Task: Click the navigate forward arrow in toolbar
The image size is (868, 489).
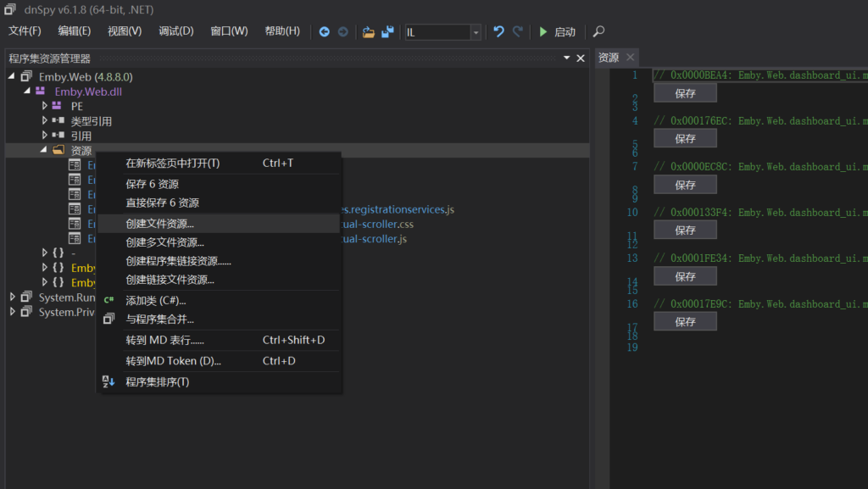Action: pos(343,32)
